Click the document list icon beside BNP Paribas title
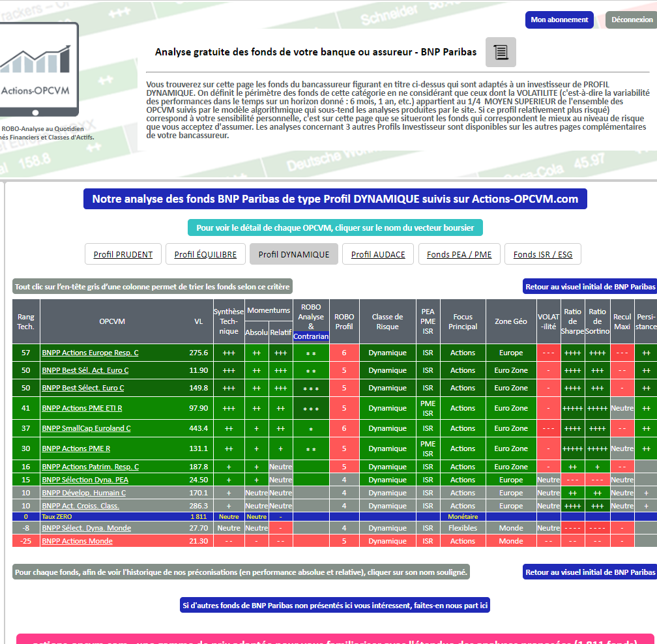 click(501, 52)
